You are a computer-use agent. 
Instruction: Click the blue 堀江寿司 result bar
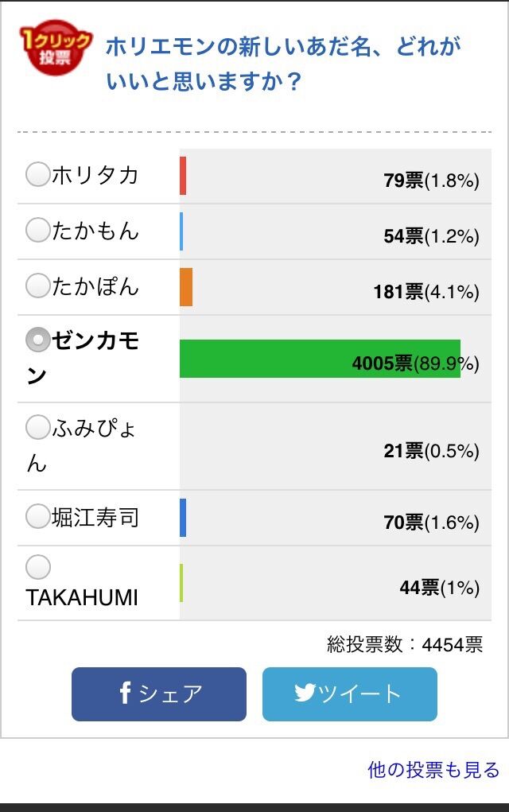point(183,518)
